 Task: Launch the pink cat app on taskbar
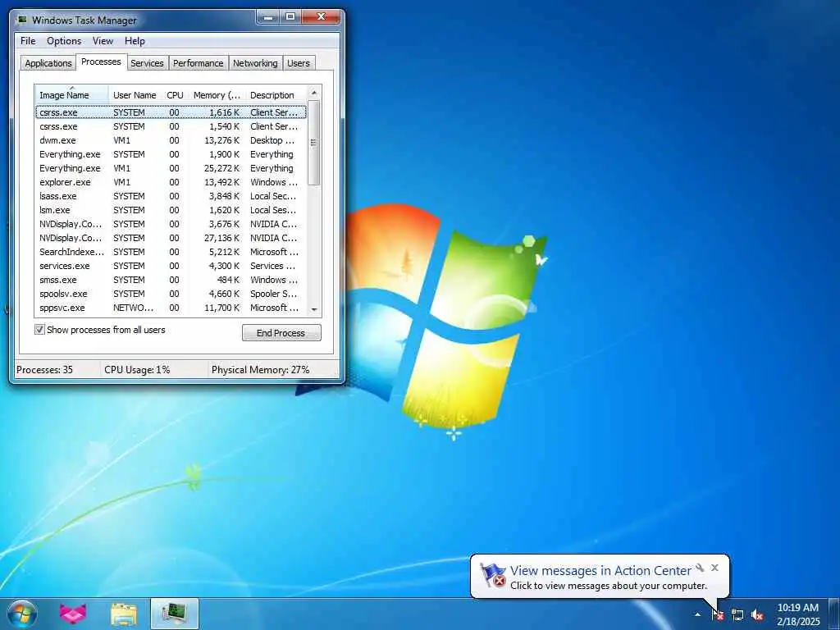point(73,614)
